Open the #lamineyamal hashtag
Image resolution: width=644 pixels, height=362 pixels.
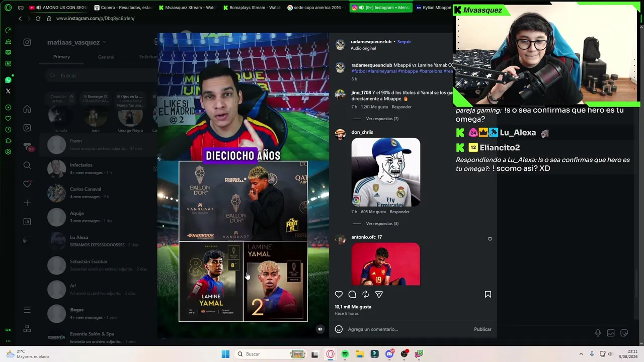tap(382, 71)
